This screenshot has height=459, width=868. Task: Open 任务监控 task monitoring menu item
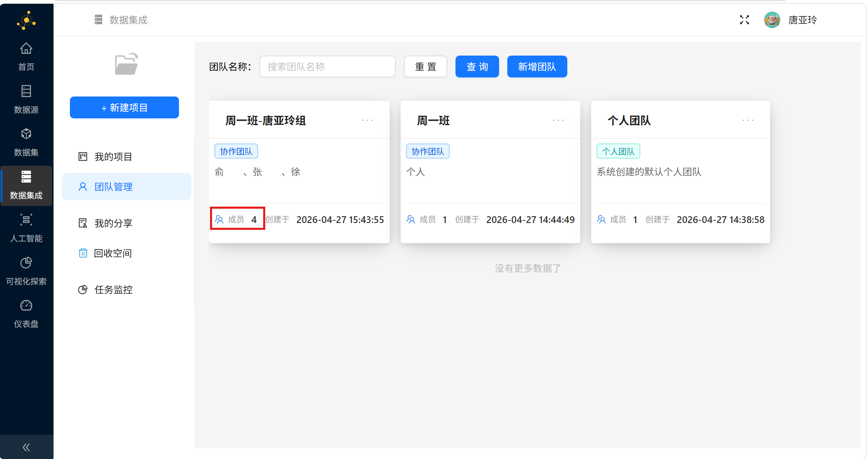pos(113,290)
